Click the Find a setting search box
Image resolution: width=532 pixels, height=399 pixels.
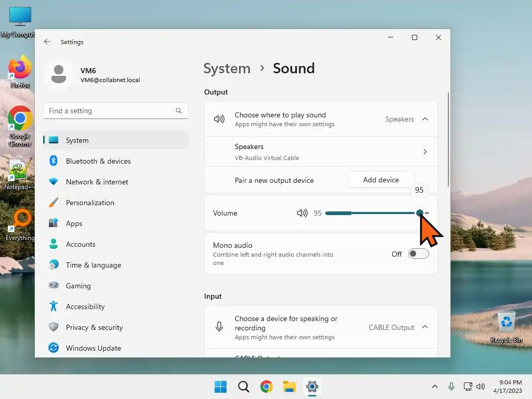[116, 111]
